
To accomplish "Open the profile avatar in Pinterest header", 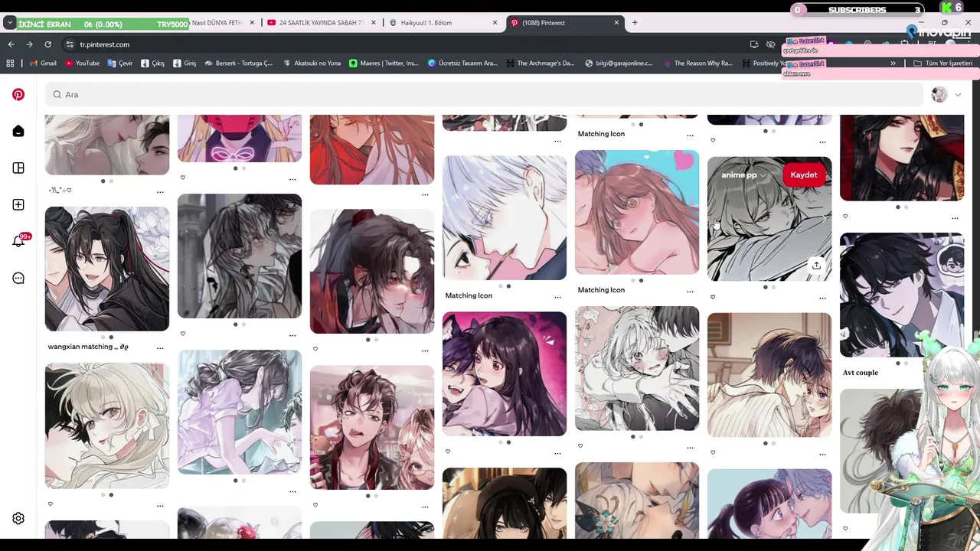I will (939, 95).
